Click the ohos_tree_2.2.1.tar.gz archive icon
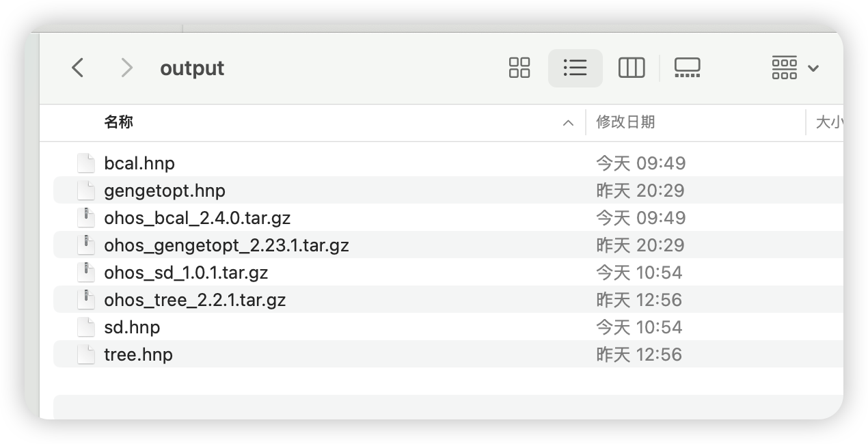 pos(85,299)
